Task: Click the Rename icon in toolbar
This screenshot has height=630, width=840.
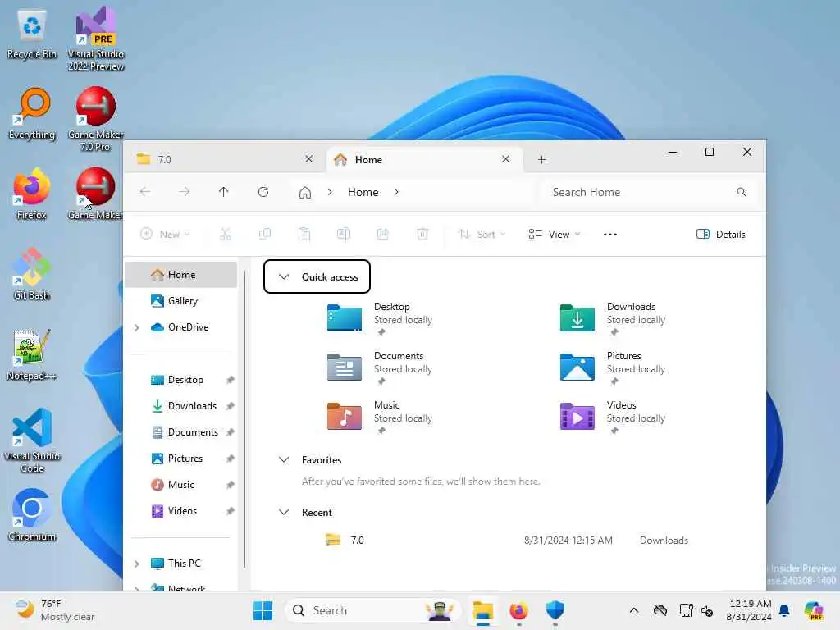Action: pyautogui.click(x=344, y=234)
